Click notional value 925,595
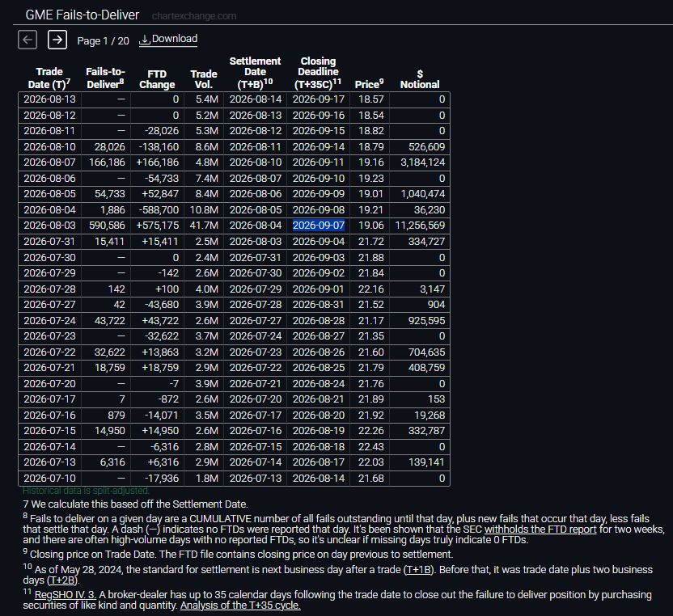The image size is (673, 616). (426, 321)
